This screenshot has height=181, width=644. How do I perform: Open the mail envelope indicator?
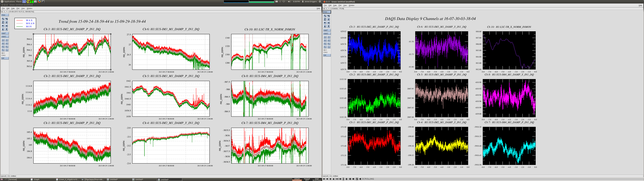[277, 2]
